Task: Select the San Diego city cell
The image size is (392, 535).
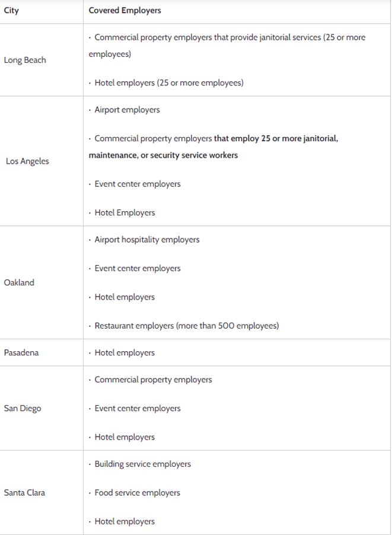Action: click(x=23, y=408)
